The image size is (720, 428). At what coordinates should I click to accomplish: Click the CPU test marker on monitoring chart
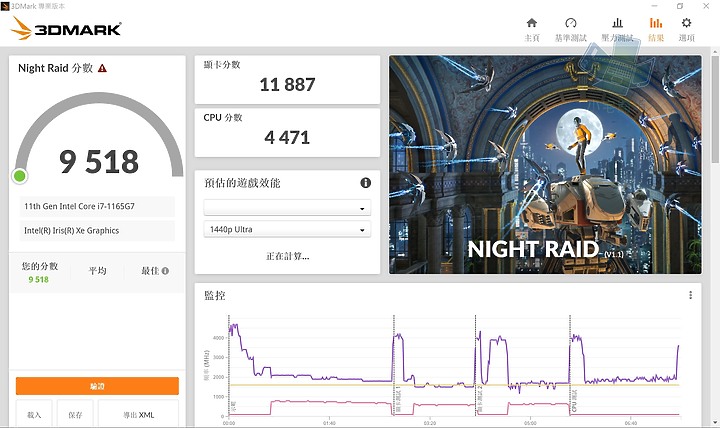coord(574,400)
